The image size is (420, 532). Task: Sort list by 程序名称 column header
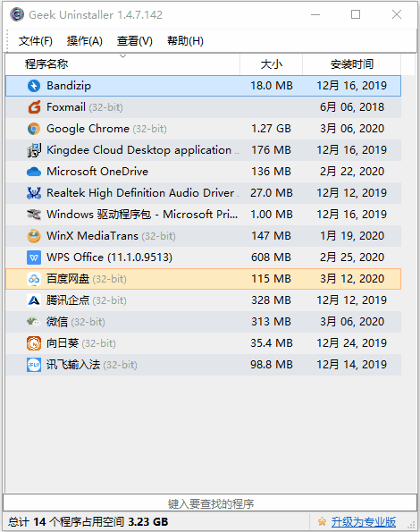tap(122, 64)
